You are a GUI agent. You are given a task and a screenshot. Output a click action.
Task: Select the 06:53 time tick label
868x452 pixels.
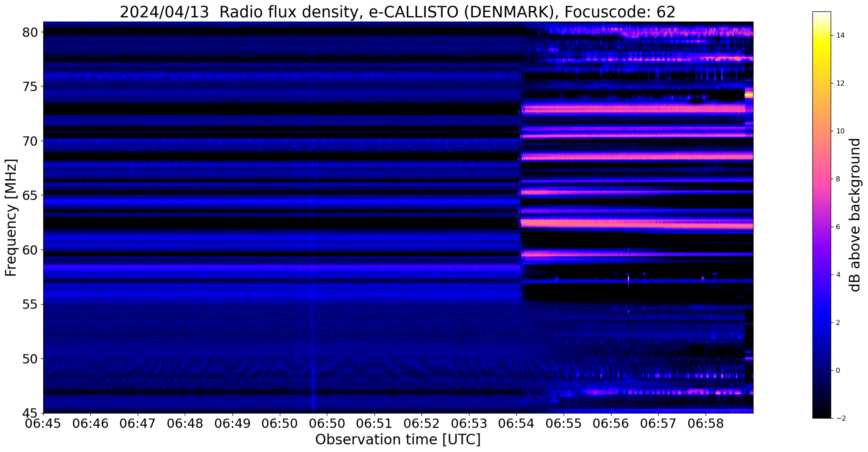coord(469,424)
